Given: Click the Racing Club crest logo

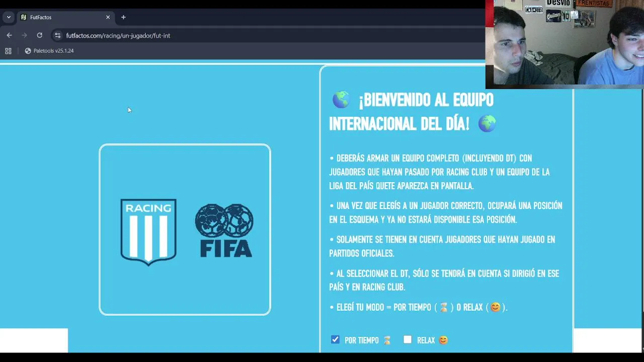Looking at the screenshot, I should point(148,232).
